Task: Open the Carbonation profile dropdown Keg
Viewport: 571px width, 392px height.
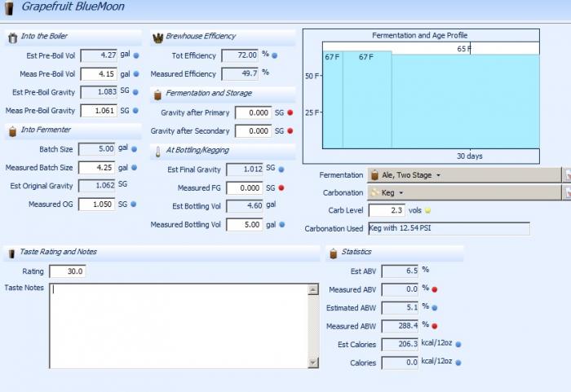Action: click(x=464, y=192)
